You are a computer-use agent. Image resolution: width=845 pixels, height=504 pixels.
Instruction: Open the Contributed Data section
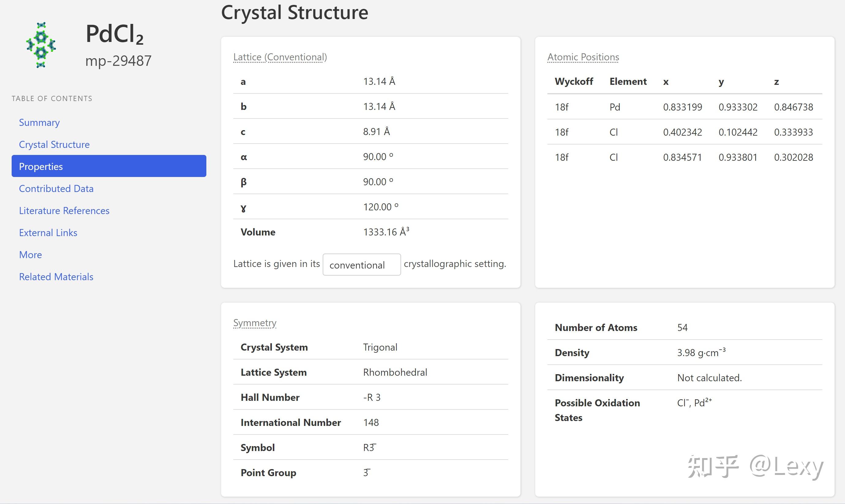point(56,189)
